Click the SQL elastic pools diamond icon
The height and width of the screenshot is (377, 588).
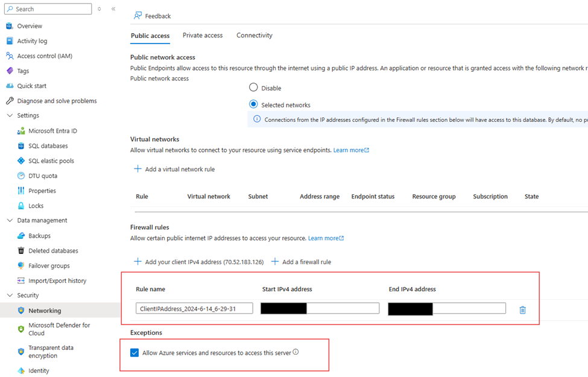click(21, 160)
